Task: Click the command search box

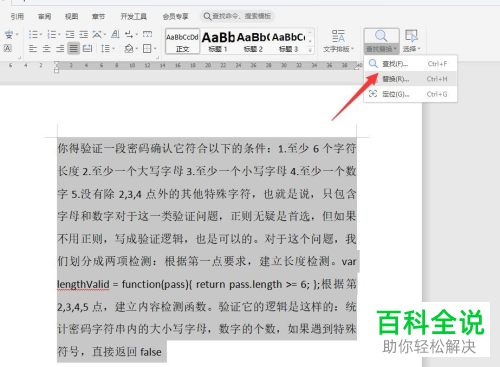Action: pos(237,16)
